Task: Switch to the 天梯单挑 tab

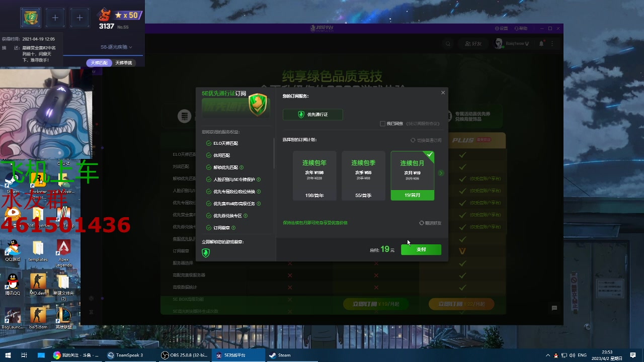Action: [123, 63]
